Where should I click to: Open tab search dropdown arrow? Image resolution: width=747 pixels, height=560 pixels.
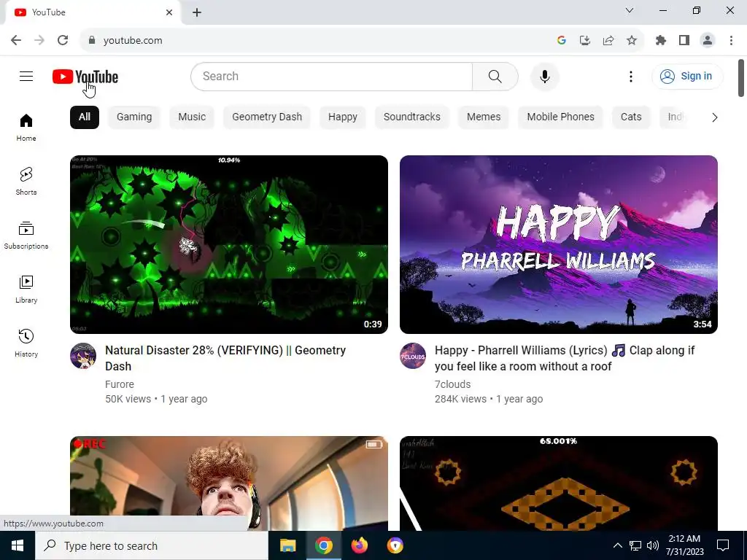coord(630,10)
